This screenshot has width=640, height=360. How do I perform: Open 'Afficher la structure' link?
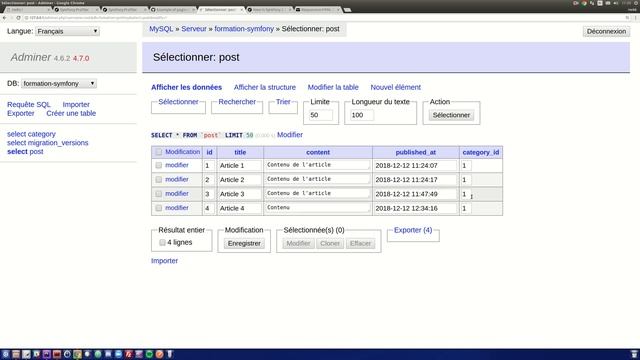click(264, 87)
